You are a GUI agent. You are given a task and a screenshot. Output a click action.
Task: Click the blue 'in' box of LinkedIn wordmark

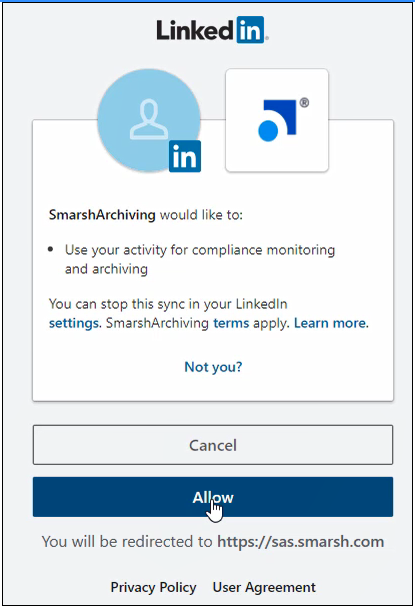point(250,30)
